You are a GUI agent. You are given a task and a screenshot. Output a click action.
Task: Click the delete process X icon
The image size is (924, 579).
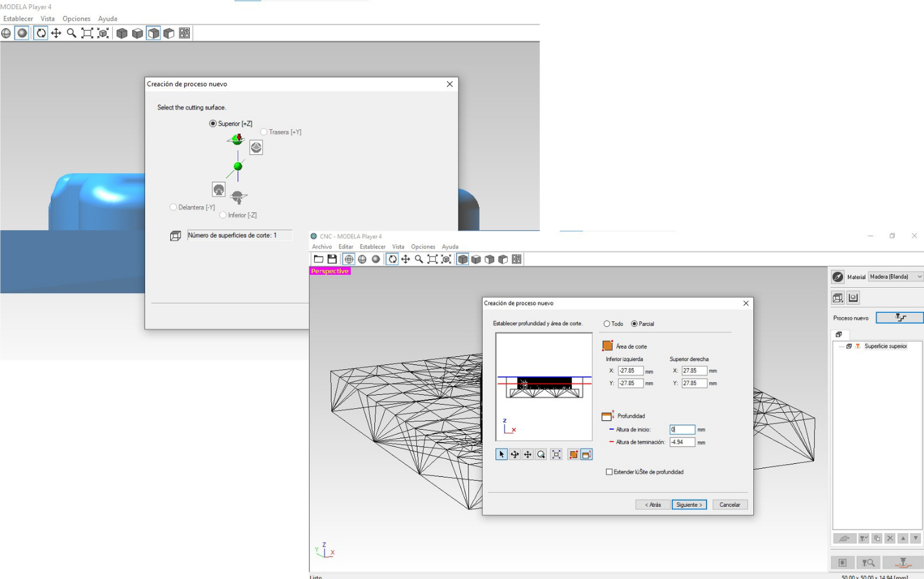(x=890, y=539)
